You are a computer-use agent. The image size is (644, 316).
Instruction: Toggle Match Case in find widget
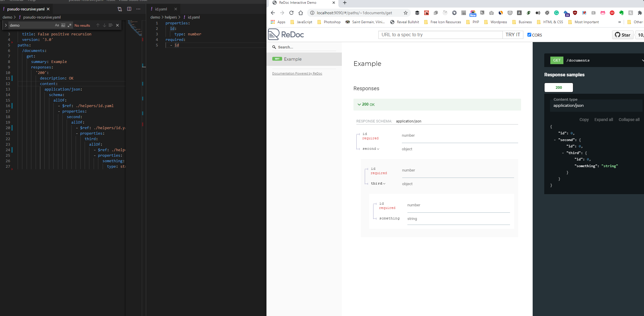(57, 25)
